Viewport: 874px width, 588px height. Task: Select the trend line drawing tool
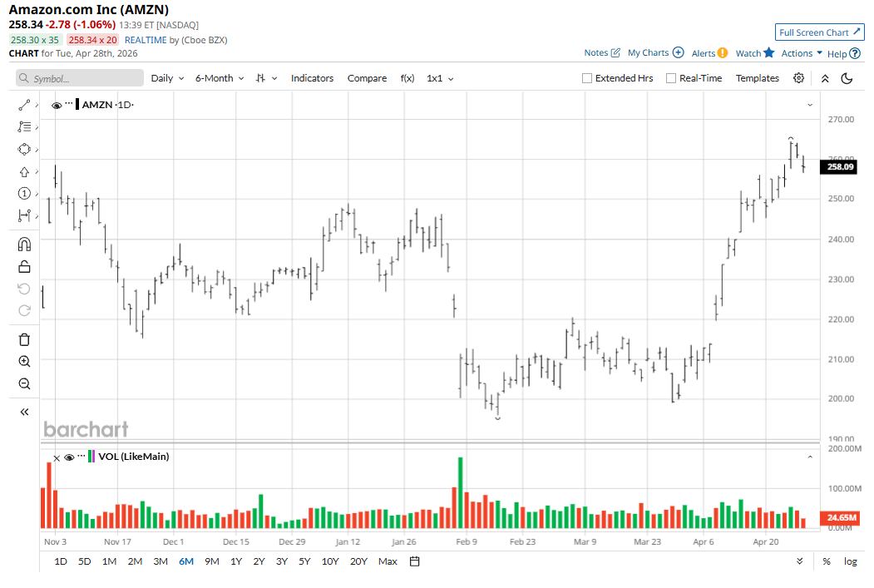click(x=24, y=105)
